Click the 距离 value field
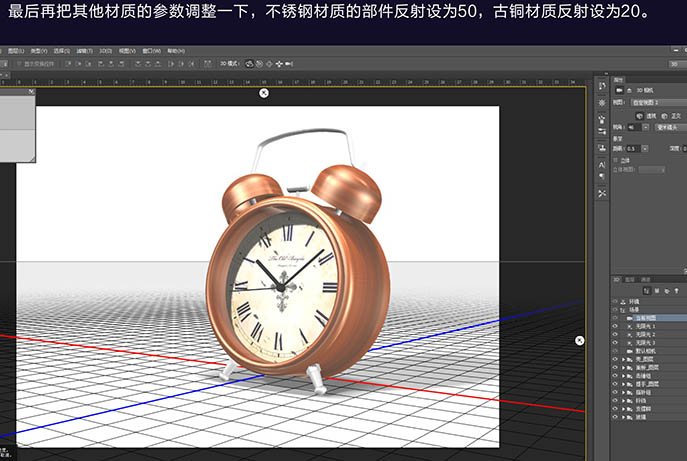The height and width of the screenshot is (461, 687). coord(633,149)
